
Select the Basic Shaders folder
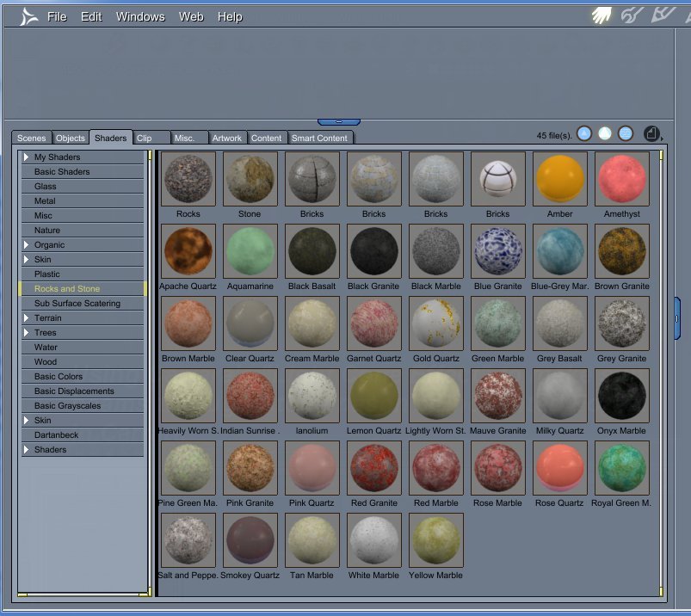click(83, 171)
